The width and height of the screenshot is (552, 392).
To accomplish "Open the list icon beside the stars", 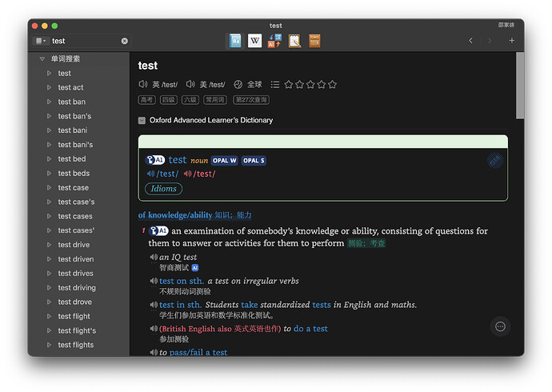I will pyautogui.click(x=275, y=85).
